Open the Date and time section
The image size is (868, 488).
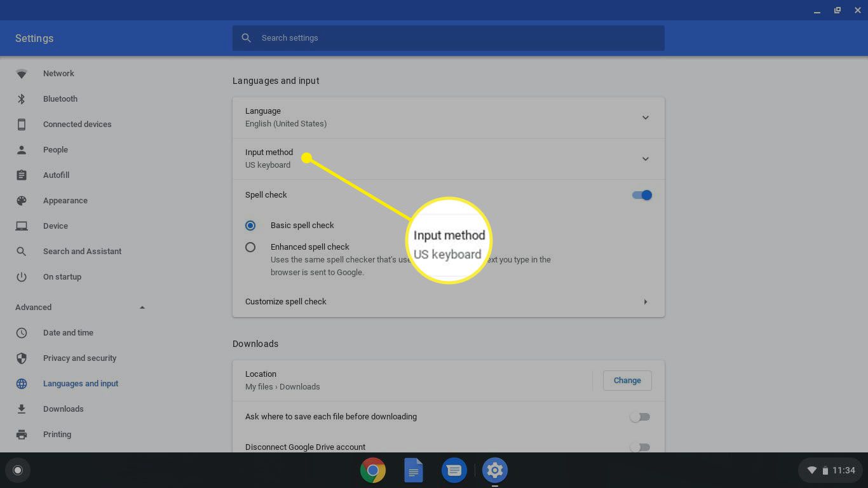point(68,333)
